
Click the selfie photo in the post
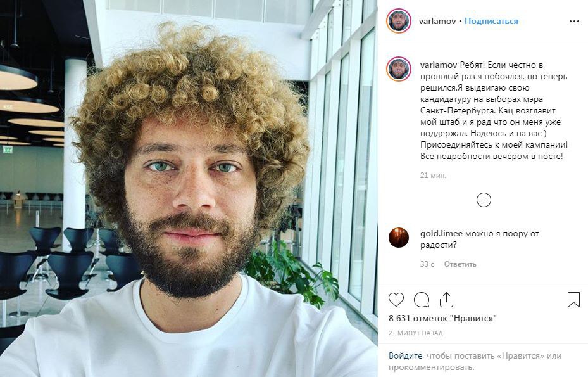tap(189, 189)
